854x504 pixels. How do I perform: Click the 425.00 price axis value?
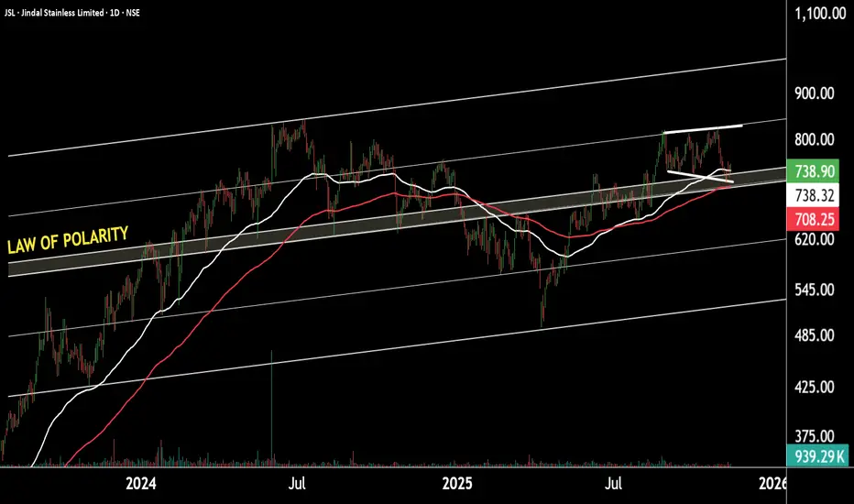[x=815, y=387]
